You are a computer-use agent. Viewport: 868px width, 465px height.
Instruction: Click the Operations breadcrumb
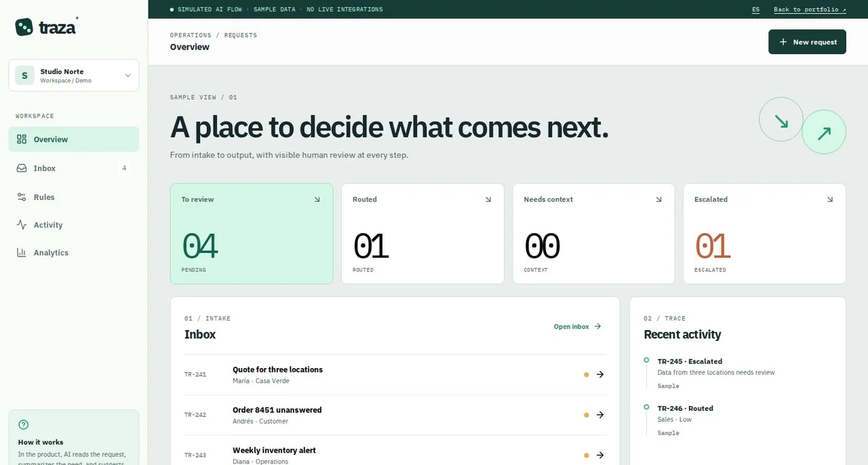click(191, 35)
